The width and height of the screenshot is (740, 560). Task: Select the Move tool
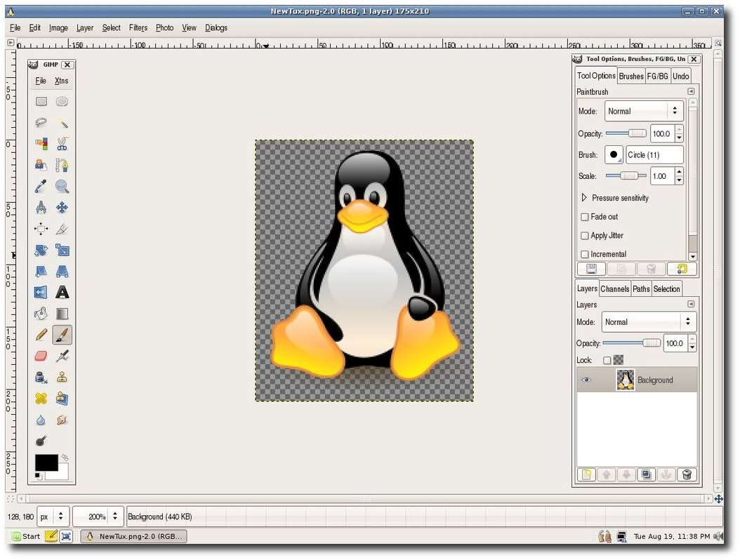[62, 208]
